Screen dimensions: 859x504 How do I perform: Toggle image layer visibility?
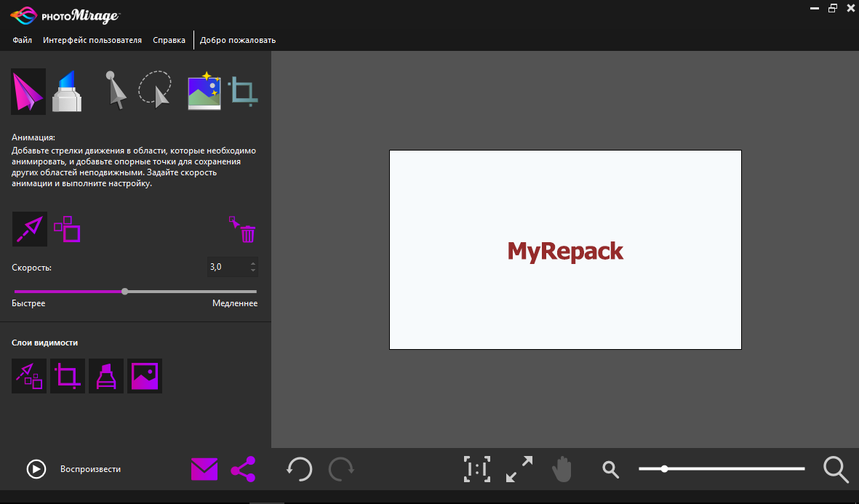145,376
